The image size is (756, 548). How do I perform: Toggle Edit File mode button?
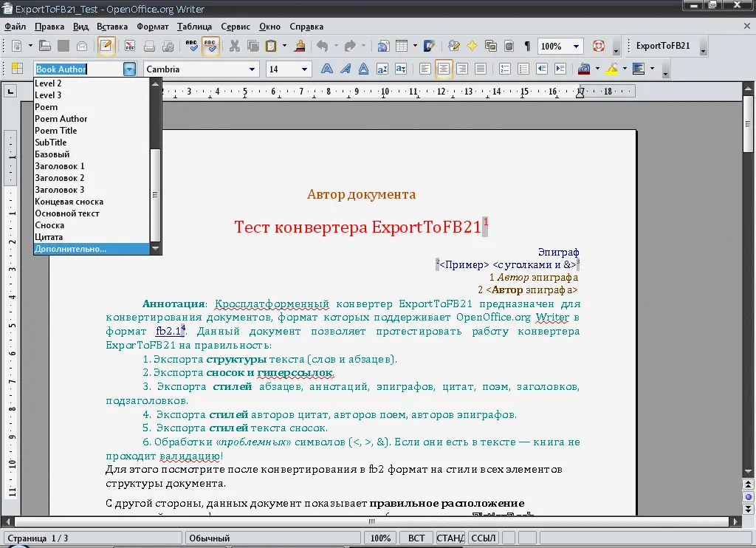click(x=107, y=46)
